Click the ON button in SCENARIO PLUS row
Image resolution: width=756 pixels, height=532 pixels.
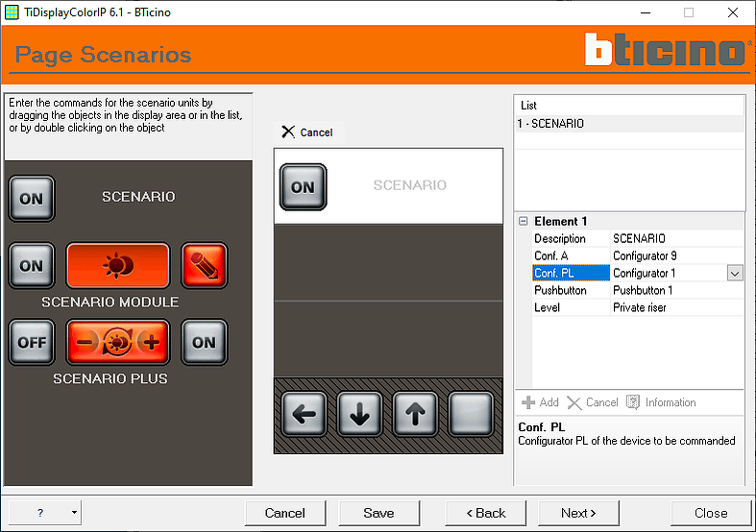[x=205, y=342]
